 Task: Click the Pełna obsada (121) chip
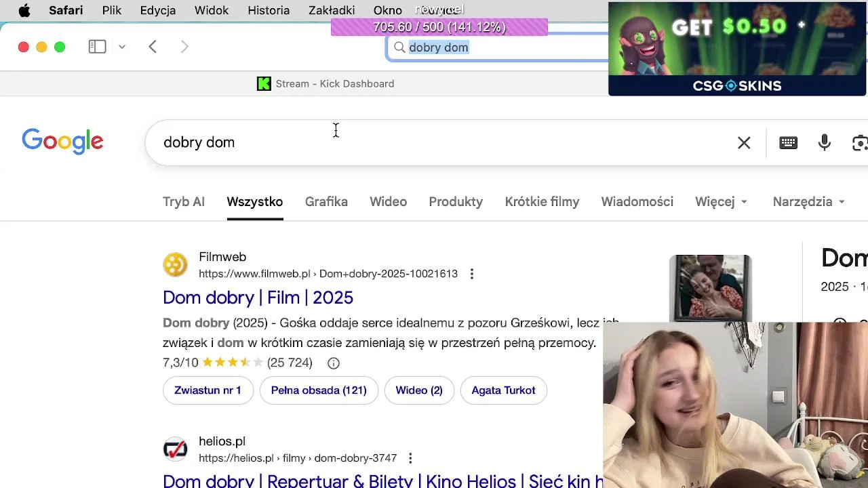point(319,390)
